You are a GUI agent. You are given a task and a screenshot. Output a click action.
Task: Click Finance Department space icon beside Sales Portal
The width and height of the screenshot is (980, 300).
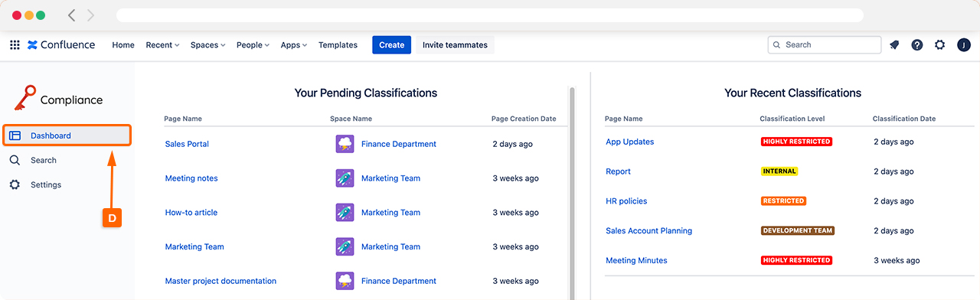point(345,144)
